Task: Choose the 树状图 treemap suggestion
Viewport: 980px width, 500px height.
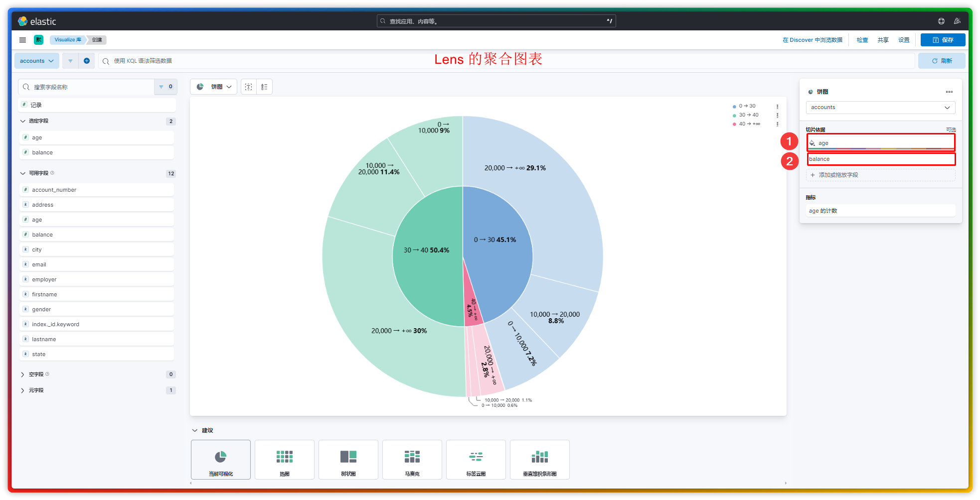Action: (348, 460)
